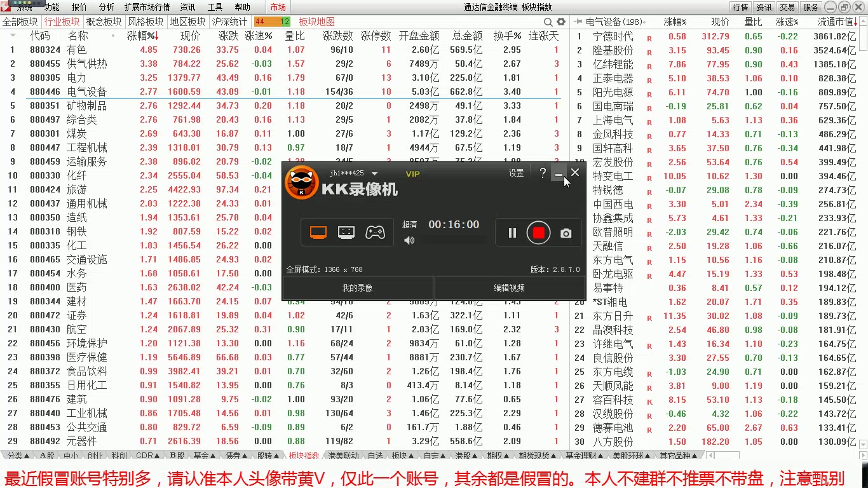
Task: Open the 帮助 menu
Action: tap(243, 7)
